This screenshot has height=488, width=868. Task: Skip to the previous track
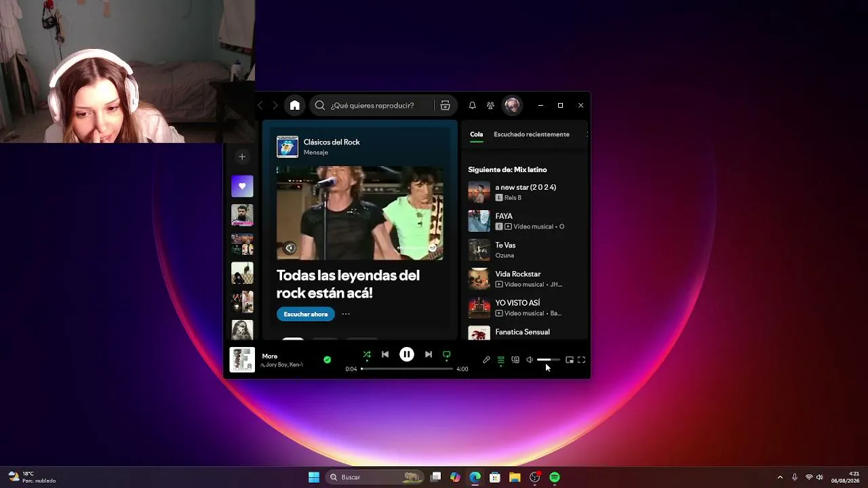pyautogui.click(x=385, y=354)
